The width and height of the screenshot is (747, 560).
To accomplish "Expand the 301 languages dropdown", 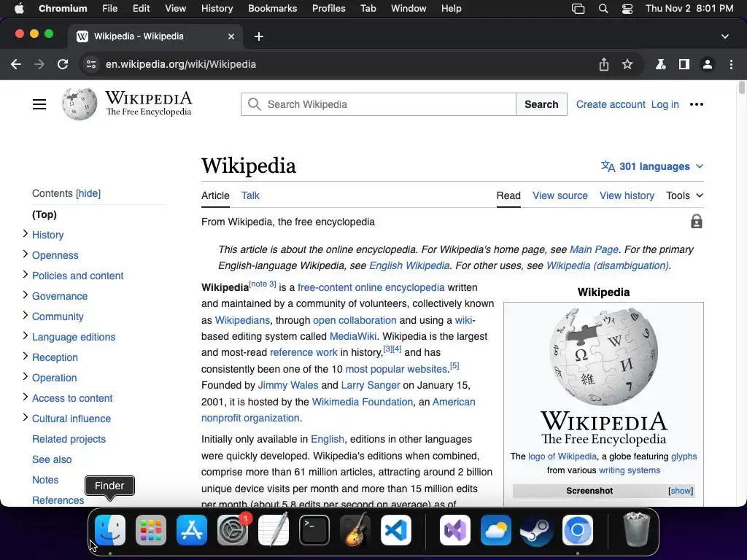I will 651,166.
